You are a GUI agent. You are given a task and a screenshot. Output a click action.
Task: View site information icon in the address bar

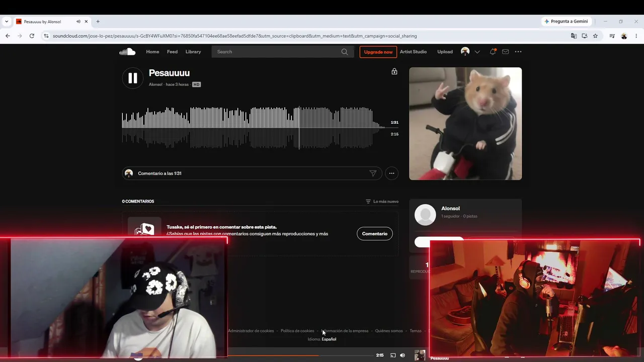(x=46, y=36)
